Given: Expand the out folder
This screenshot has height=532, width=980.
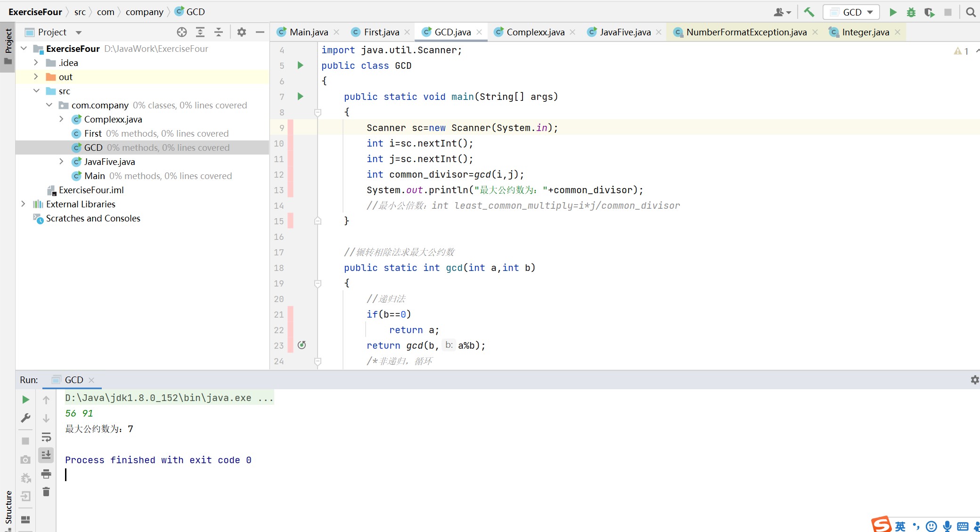Looking at the screenshot, I should (x=36, y=77).
